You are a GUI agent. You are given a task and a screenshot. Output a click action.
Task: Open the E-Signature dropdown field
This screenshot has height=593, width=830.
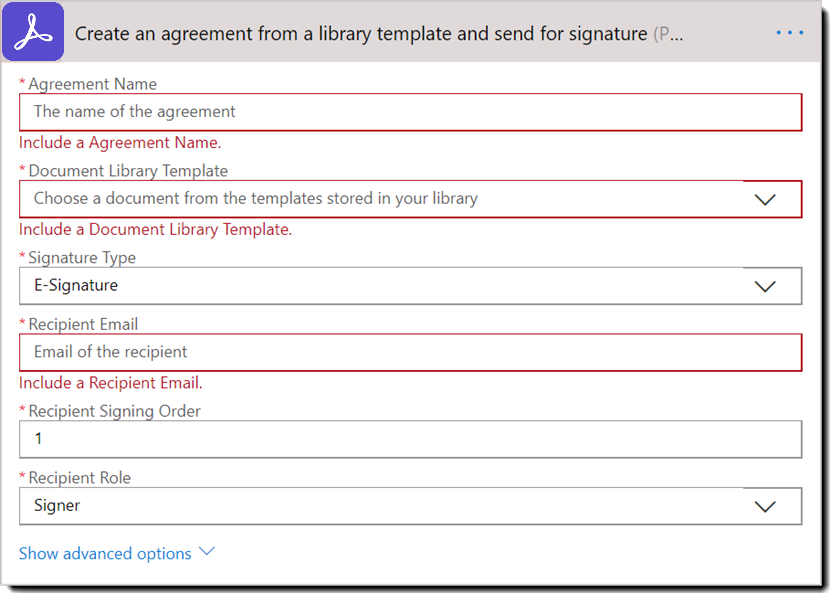point(380,286)
